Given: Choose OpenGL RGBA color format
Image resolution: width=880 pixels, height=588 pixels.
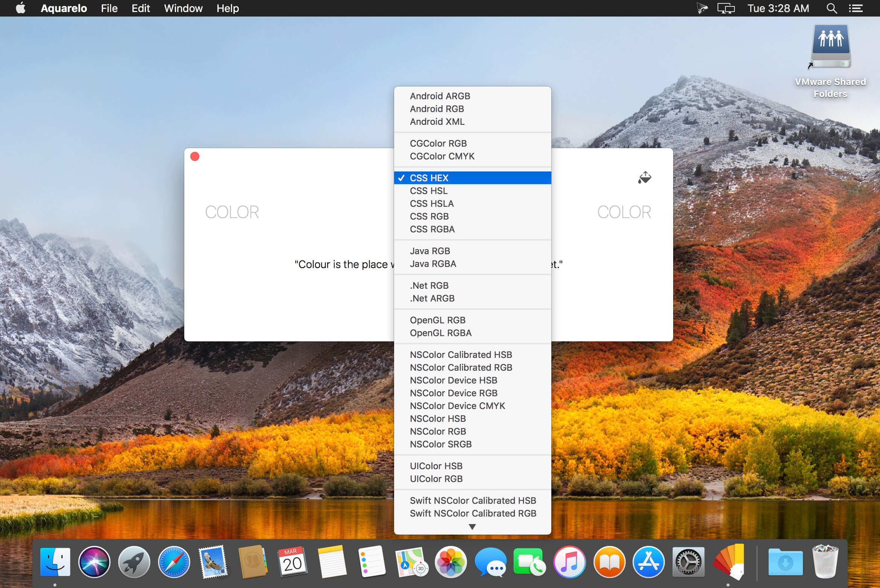Looking at the screenshot, I should click(441, 333).
